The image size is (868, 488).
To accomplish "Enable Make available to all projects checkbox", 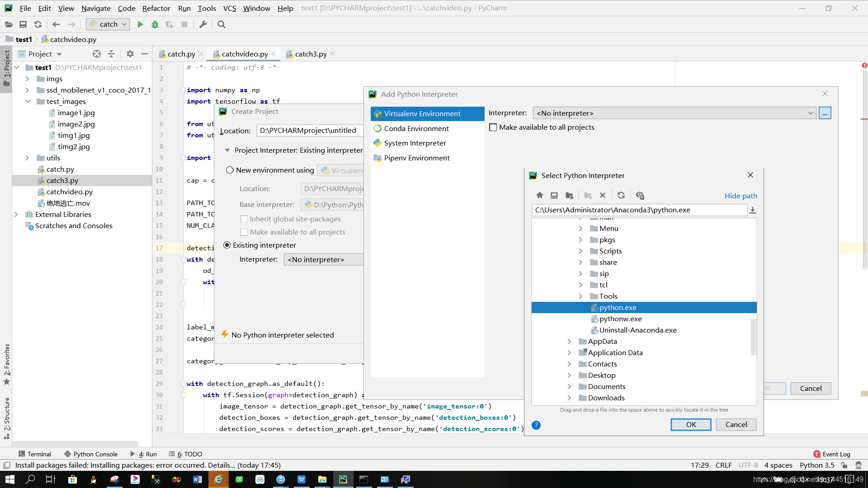I will [x=493, y=127].
